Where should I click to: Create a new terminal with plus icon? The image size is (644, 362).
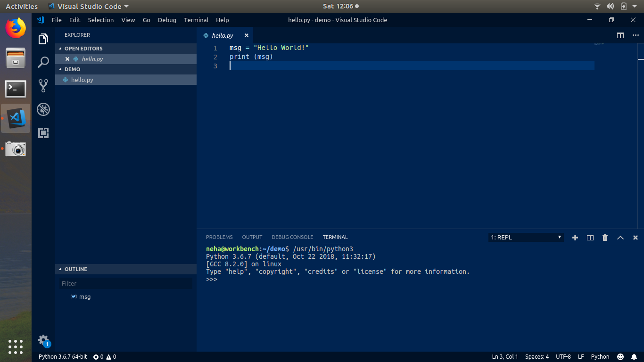(x=575, y=238)
